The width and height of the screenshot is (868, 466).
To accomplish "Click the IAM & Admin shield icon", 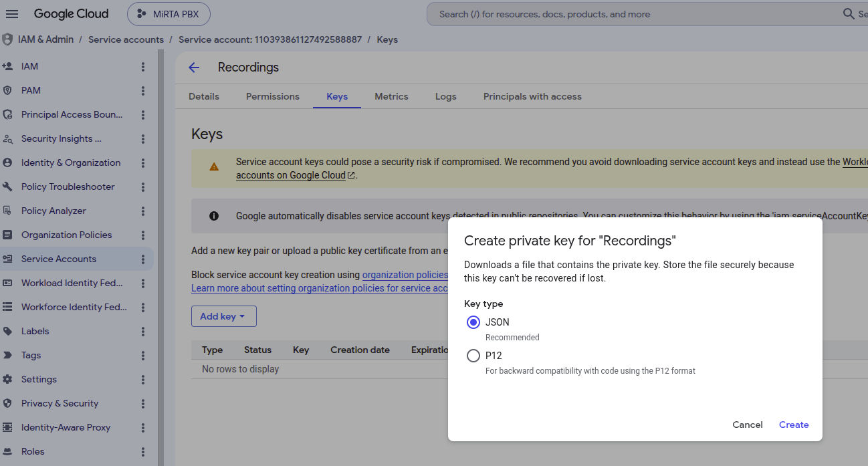I will pyautogui.click(x=7, y=39).
